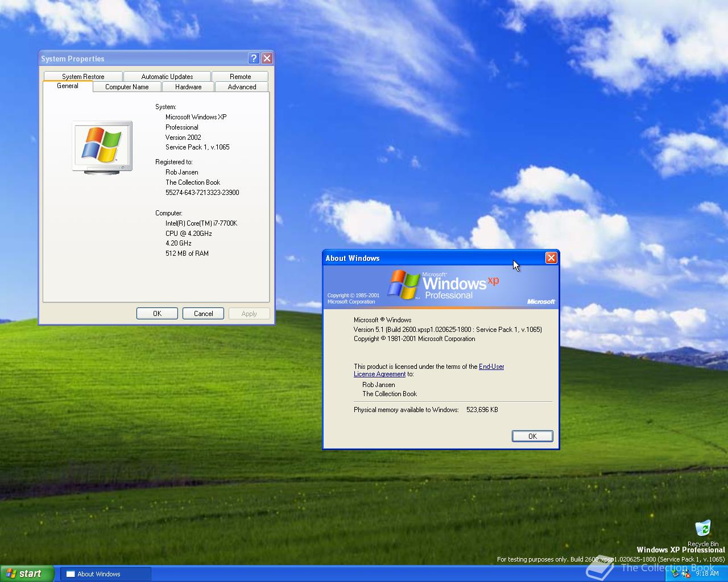Select the General tab
This screenshot has height=582, width=728.
pos(68,86)
